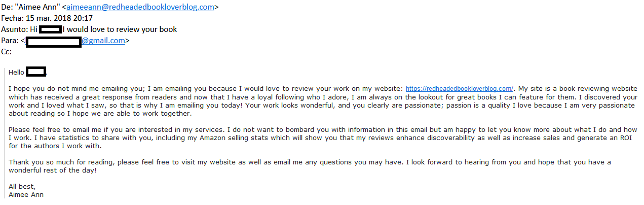Click the "All best," closing line

point(22,186)
